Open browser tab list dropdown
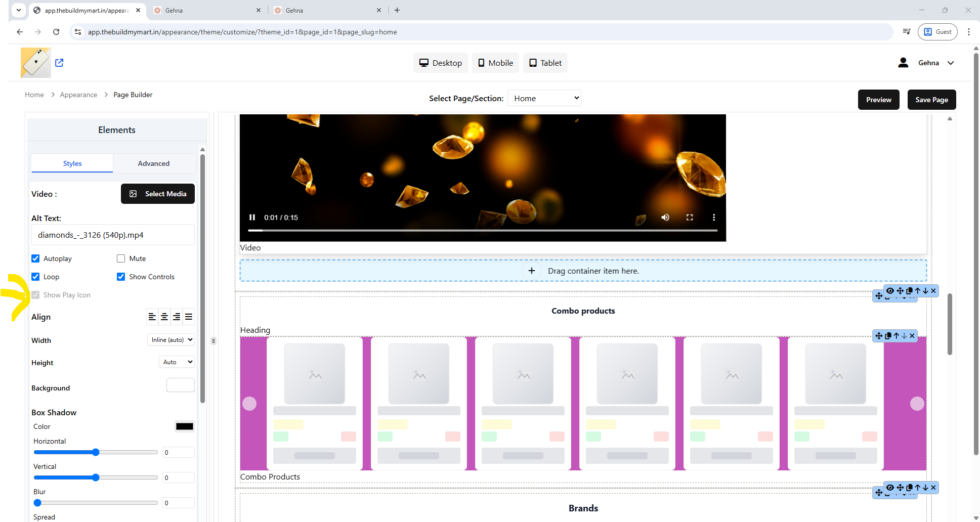980x522 pixels. [19, 10]
